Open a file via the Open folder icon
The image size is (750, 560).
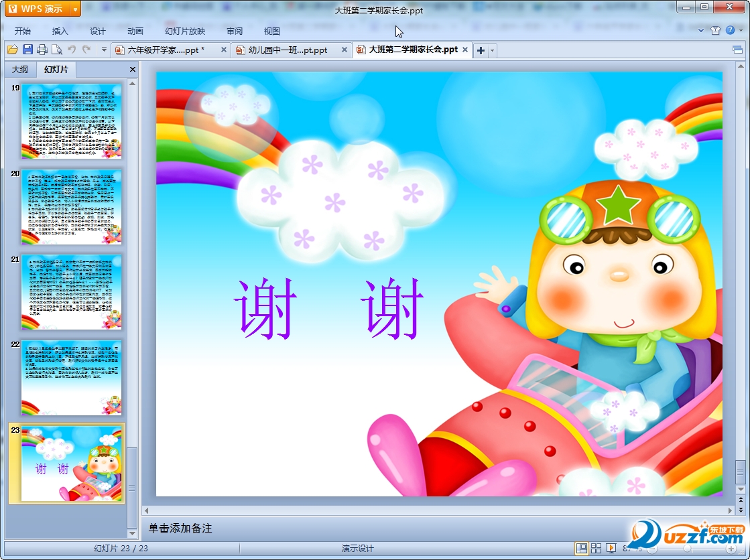(12, 50)
